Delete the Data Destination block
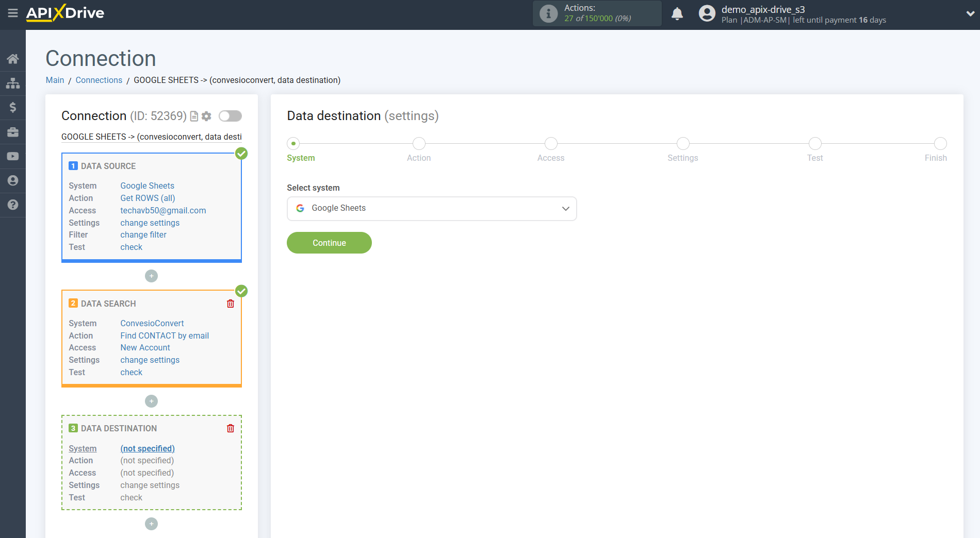The image size is (980, 538). point(231,429)
